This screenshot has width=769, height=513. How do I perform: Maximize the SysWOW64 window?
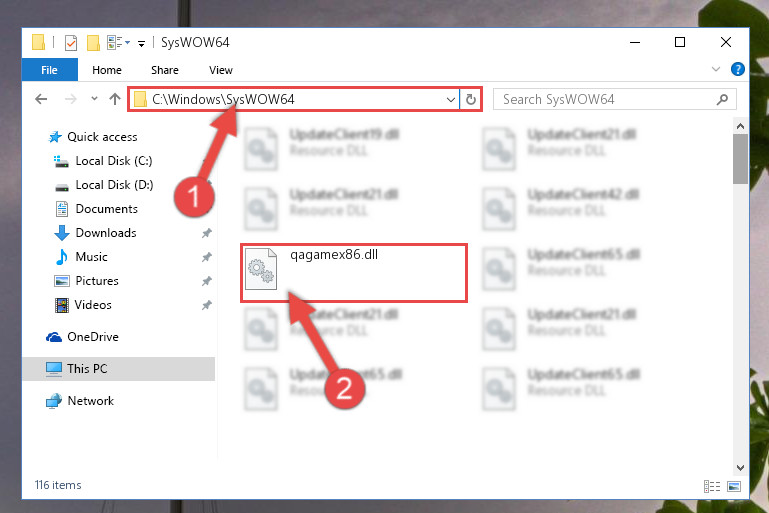(680, 42)
